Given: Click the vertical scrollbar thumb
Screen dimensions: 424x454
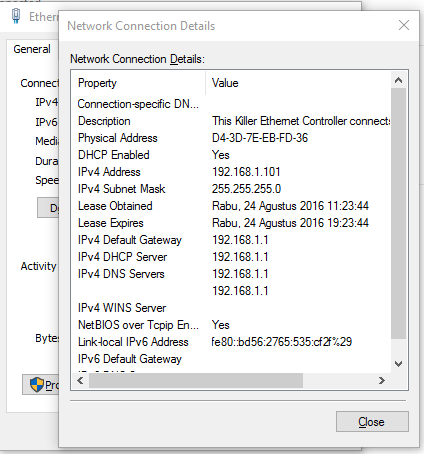Looking at the screenshot, I should (398, 213).
